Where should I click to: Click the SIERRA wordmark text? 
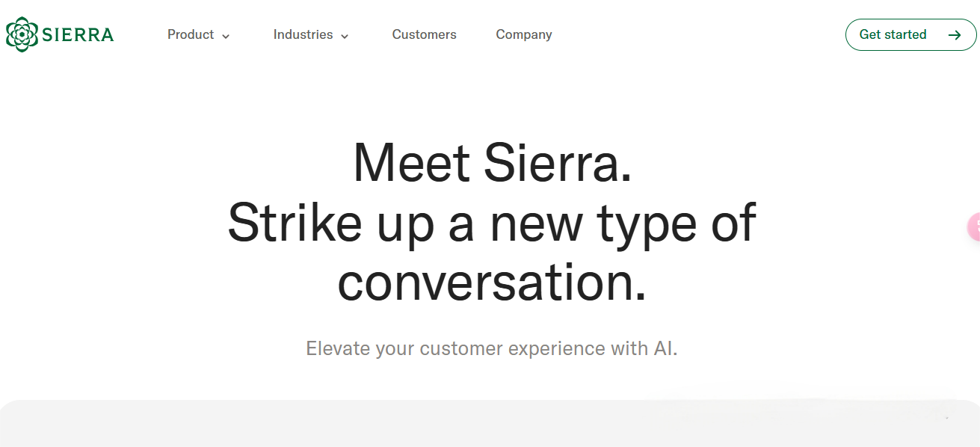[x=78, y=34]
